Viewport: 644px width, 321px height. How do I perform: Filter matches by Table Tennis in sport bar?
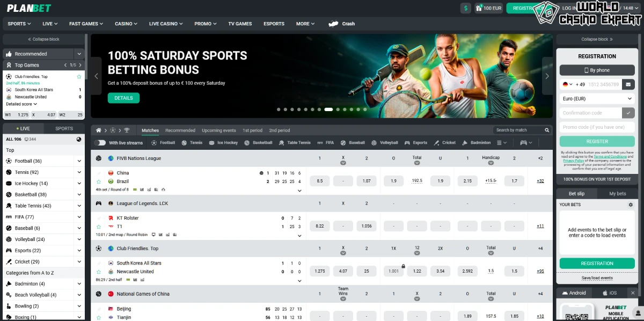295,143
